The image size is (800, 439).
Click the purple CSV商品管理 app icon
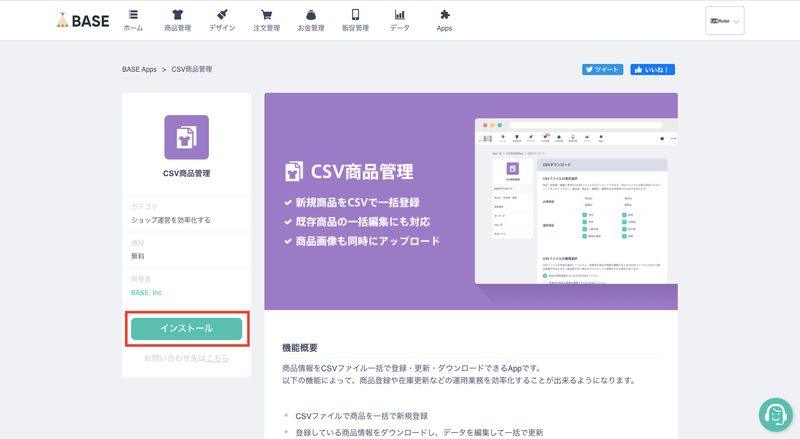[x=187, y=137]
